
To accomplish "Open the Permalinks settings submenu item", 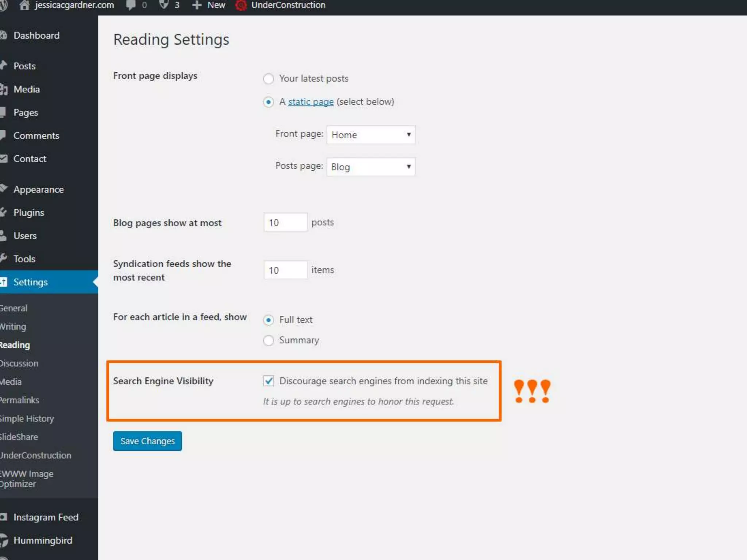I will [20, 400].
